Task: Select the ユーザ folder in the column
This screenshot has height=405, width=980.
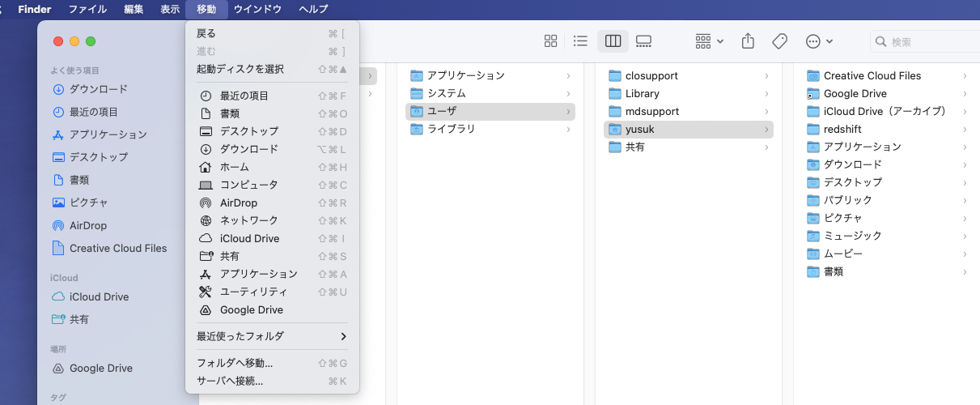Action: click(x=490, y=111)
